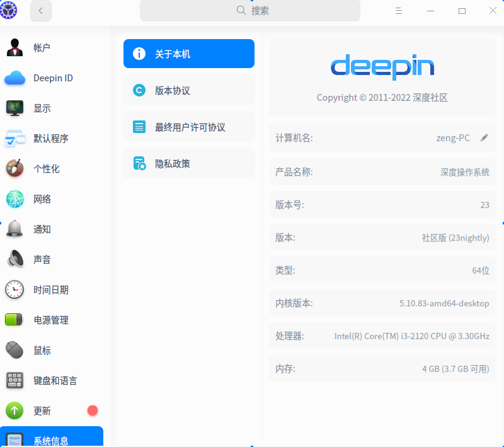Screen dimensions: 504x447
Task: Click the 隐私政策 privacy icon
Action: [x=139, y=163]
